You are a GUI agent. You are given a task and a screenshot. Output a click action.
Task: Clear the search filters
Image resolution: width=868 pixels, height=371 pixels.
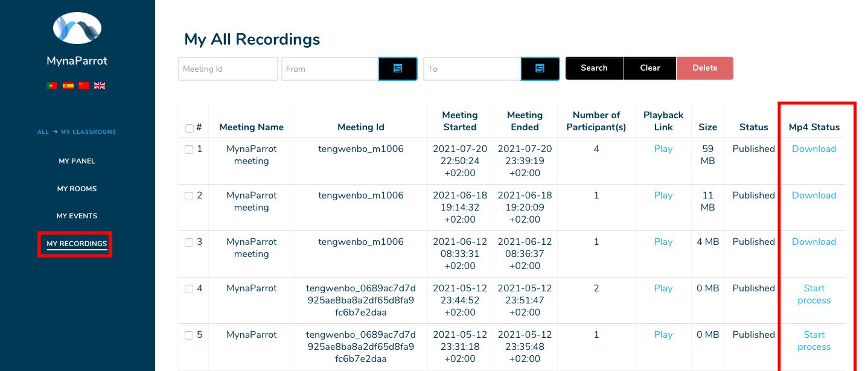coord(650,68)
